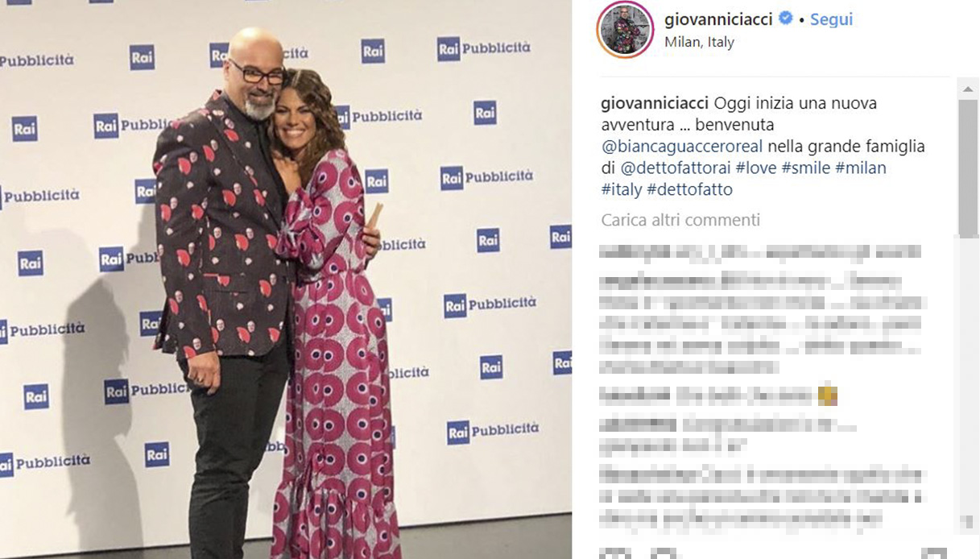Screen dimensions: 980x559
Task: Follow the account with Segui
Action: coord(831,19)
